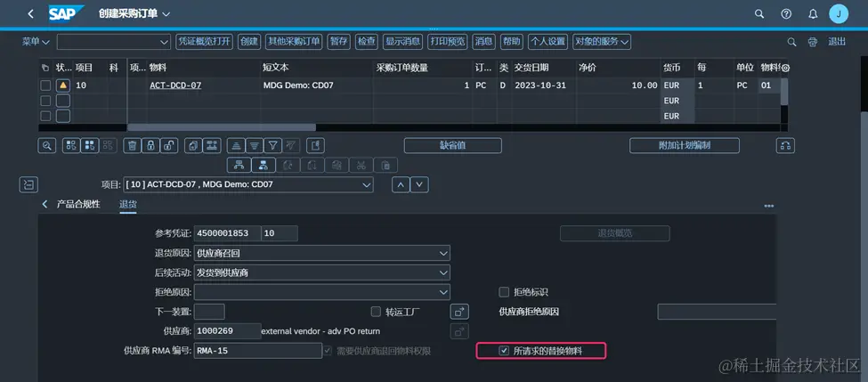Click the 个人设置 button
868x382 pixels.
[548, 42]
